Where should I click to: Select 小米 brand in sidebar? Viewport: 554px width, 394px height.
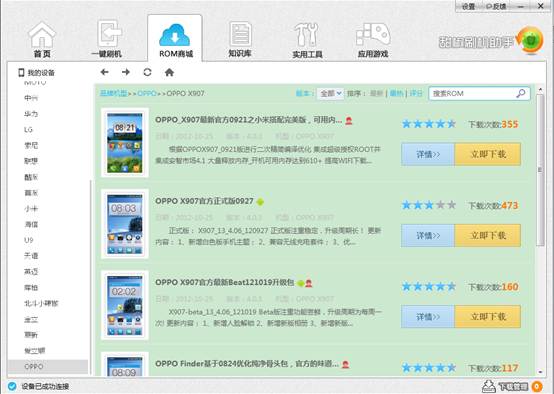31,208
